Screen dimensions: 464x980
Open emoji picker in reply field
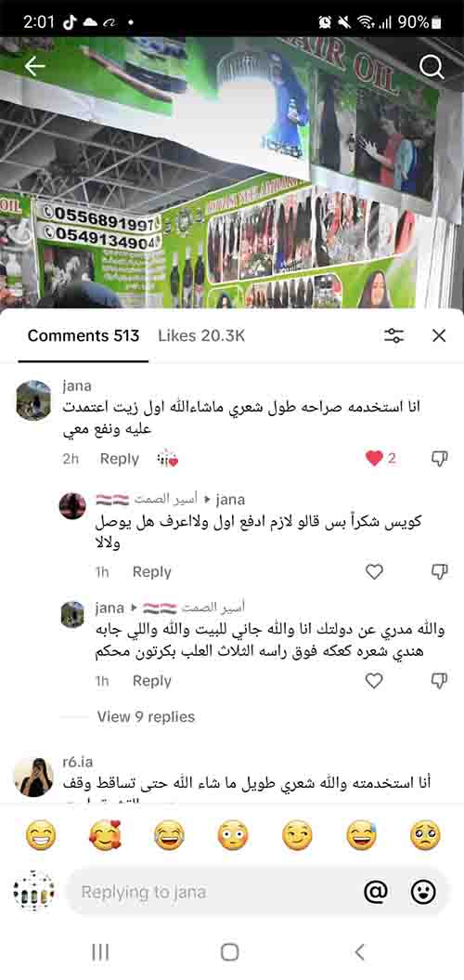point(423,892)
